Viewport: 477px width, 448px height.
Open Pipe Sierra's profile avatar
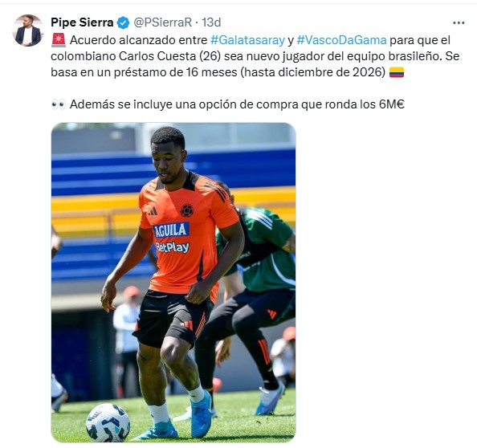point(28,31)
